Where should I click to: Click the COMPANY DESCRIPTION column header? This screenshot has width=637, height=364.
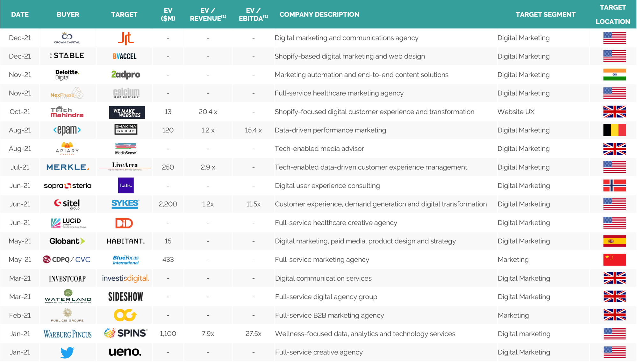point(319,14)
